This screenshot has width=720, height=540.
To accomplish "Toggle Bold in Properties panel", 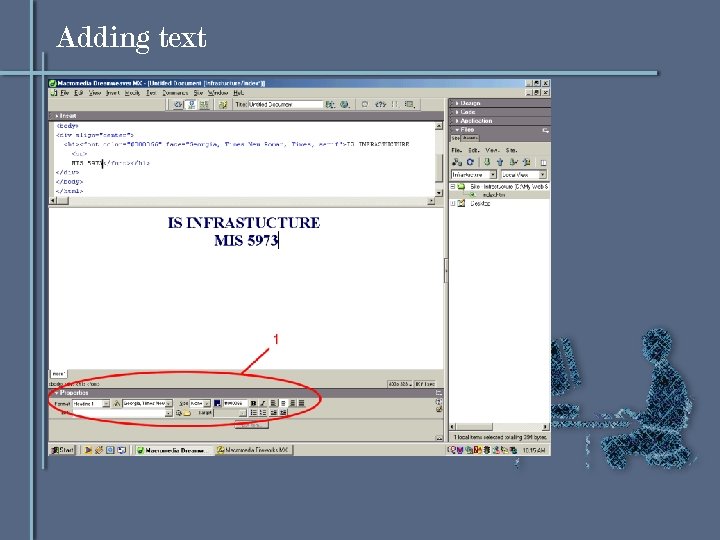I will pyautogui.click(x=253, y=403).
